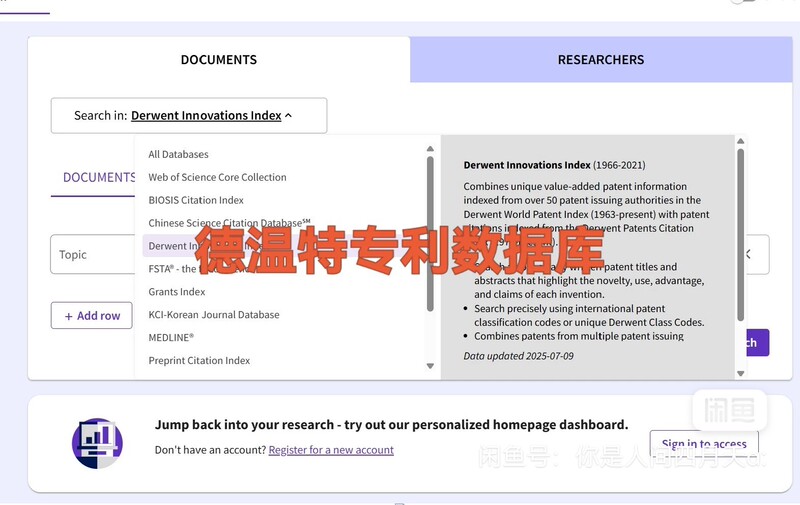The height and width of the screenshot is (505, 800).
Task: Click 'Data updated 2025-07-09' text
Action: pos(518,356)
